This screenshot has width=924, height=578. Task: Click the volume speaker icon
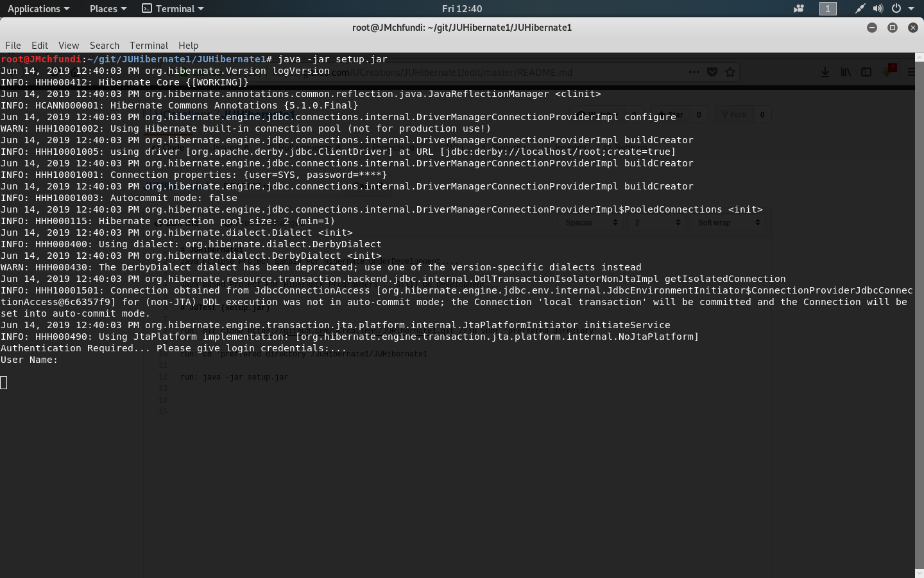pyautogui.click(x=878, y=8)
